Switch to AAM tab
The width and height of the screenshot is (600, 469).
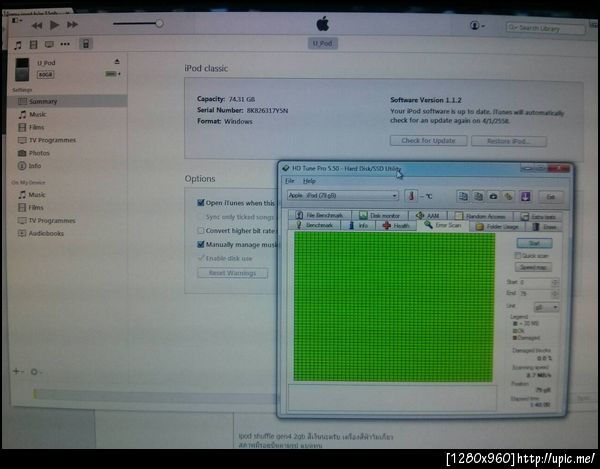pyautogui.click(x=427, y=216)
